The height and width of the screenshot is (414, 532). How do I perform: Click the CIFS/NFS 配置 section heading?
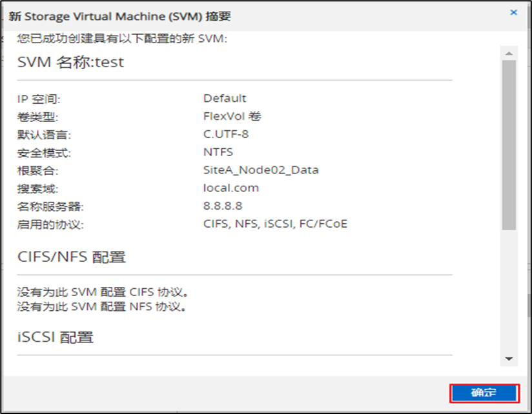tap(71, 257)
